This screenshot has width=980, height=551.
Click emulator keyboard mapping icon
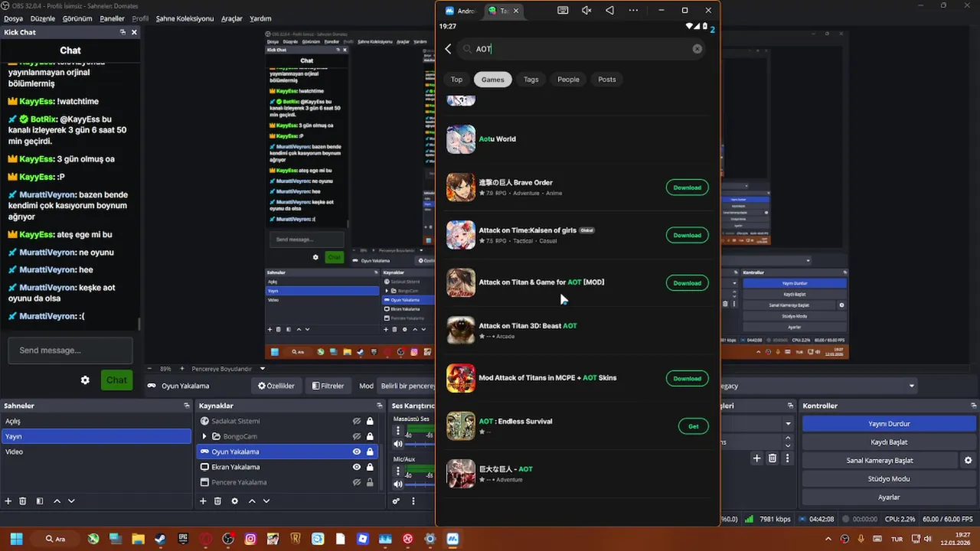[x=563, y=11]
